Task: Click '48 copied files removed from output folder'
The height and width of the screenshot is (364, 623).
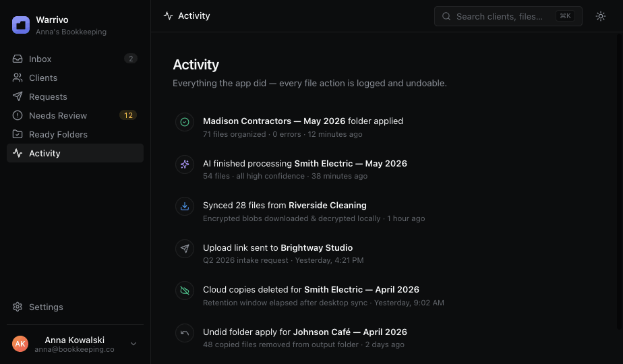Action: (x=280, y=344)
